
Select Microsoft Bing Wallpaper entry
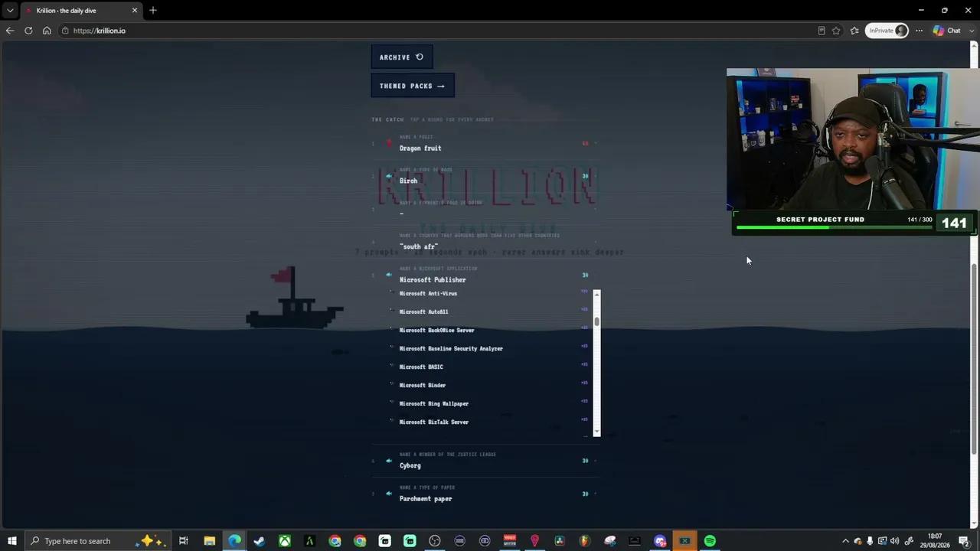[433, 404]
